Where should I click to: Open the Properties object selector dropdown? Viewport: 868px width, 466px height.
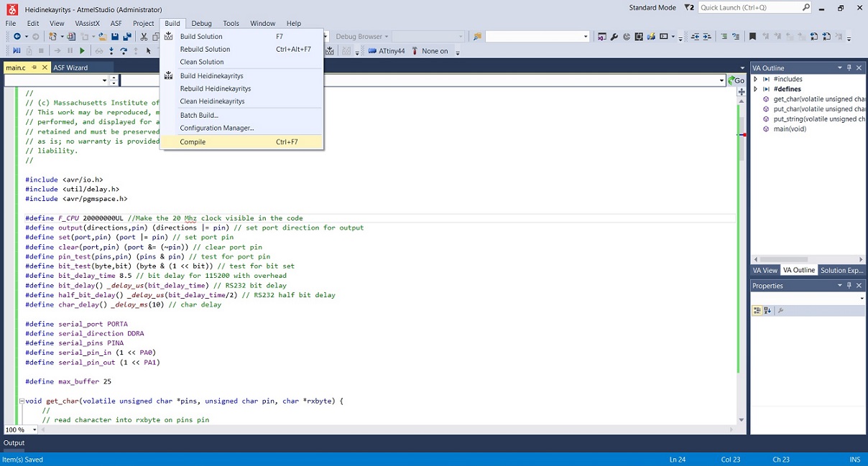861,298
